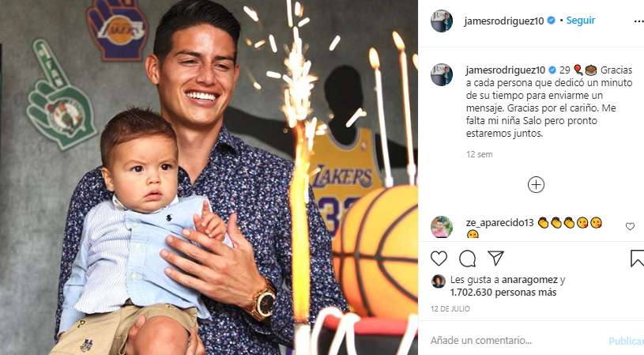Viewport: 644px width, 355px height.
Task: Click jamesrodriguez10 avatar in post header
Action: (x=442, y=21)
